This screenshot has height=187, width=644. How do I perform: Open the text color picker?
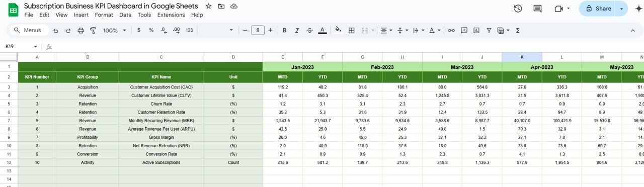[x=322, y=31]
